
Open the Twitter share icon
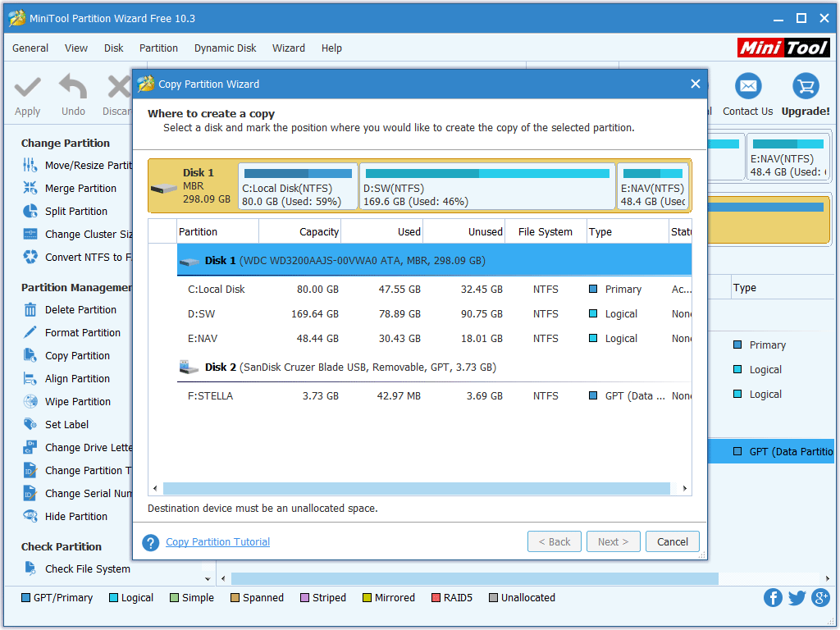point(797,597)
